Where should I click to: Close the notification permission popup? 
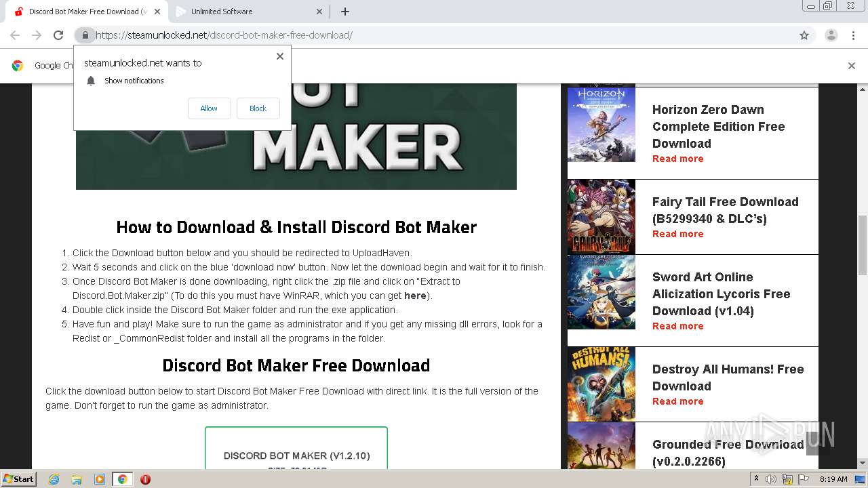[x=279, y=56]
